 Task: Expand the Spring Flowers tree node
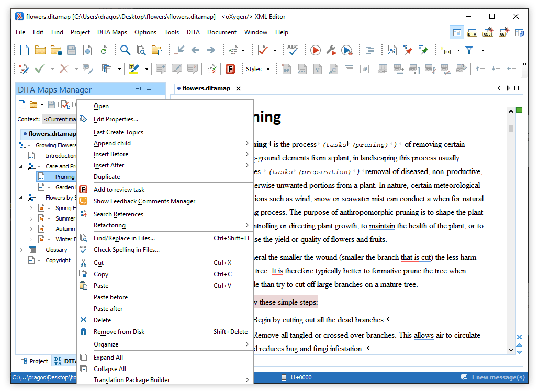click(31, 209)
